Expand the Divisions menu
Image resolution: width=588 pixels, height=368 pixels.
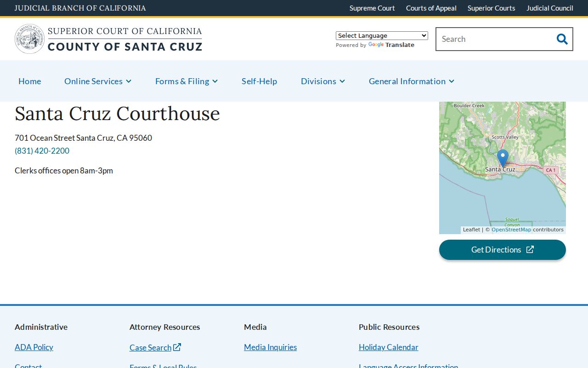(x=323, y=81)
